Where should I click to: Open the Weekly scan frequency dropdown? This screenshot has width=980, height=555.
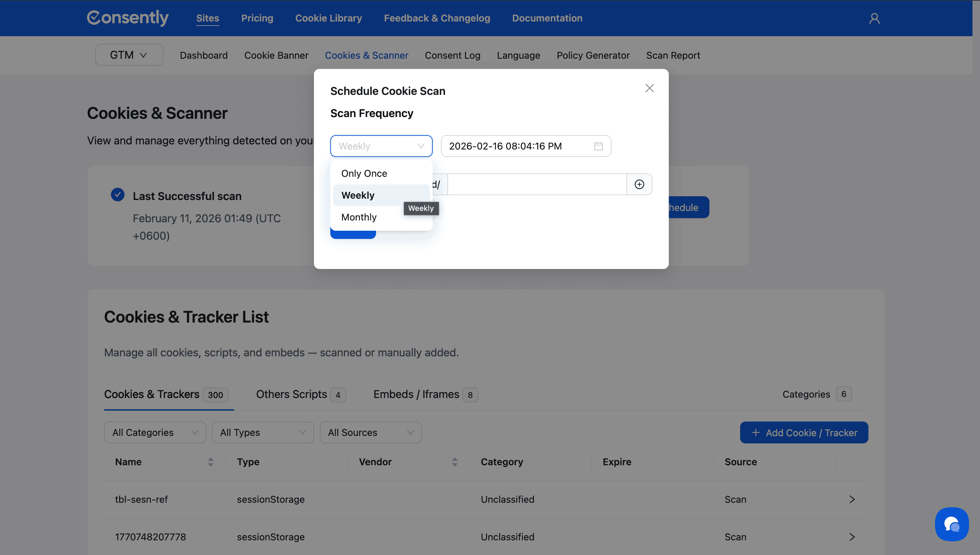point(381,146)
